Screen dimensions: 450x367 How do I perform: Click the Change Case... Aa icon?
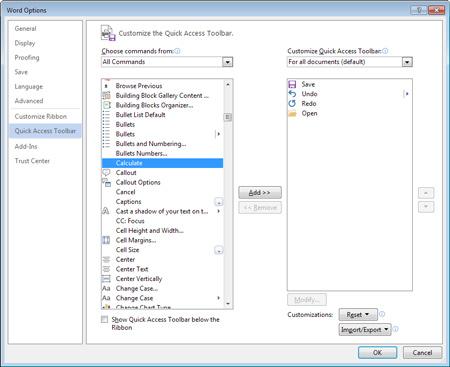[106, 289]
